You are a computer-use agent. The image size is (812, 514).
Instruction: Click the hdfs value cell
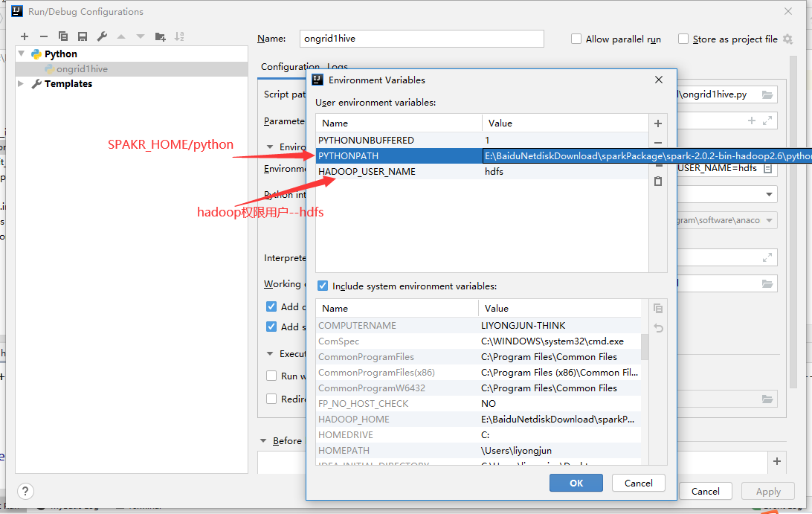pos(494,172)
